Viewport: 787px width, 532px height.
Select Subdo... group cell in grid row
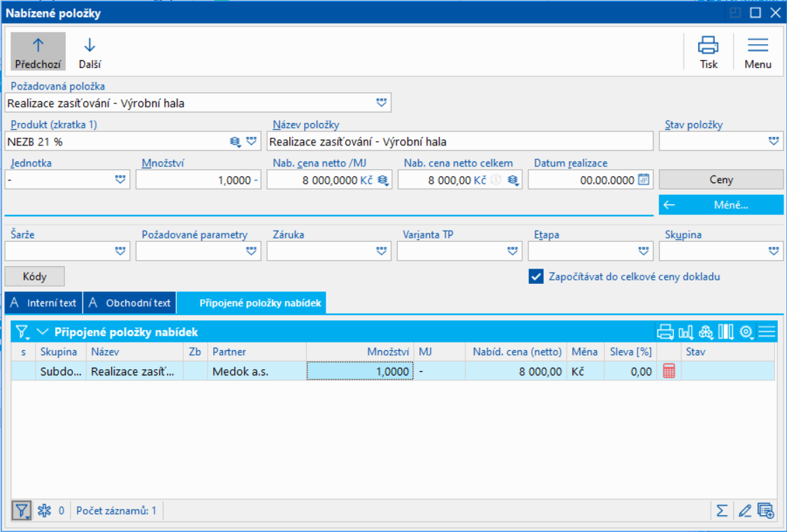point(61,371)
